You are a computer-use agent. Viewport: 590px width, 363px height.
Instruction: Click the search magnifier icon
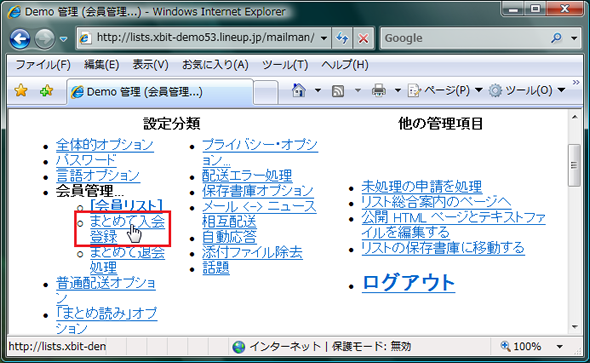point(557,38)
